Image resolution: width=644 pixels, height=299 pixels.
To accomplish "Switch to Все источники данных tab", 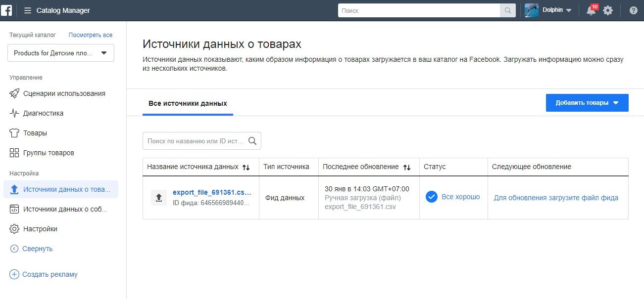I will (x=188, y=103).
